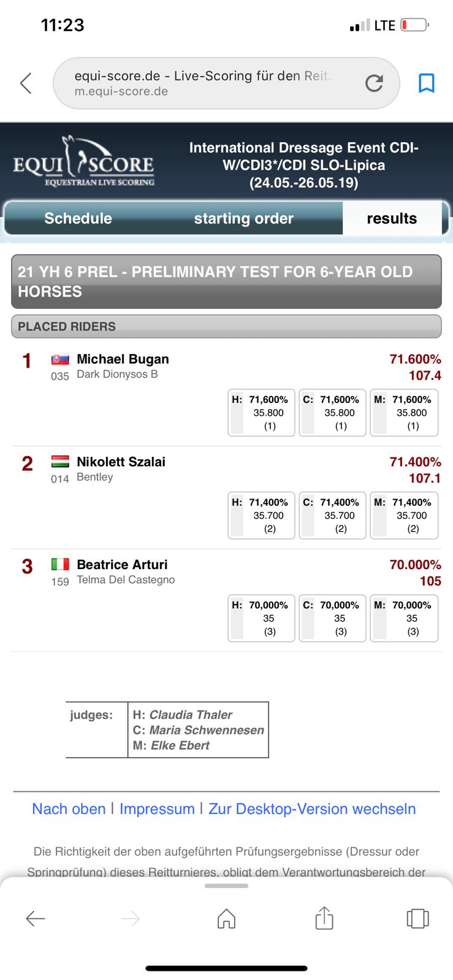Viewport: 453px width, 980px height.
Task: Follow the Nach oben link
Action: (69, 809)
